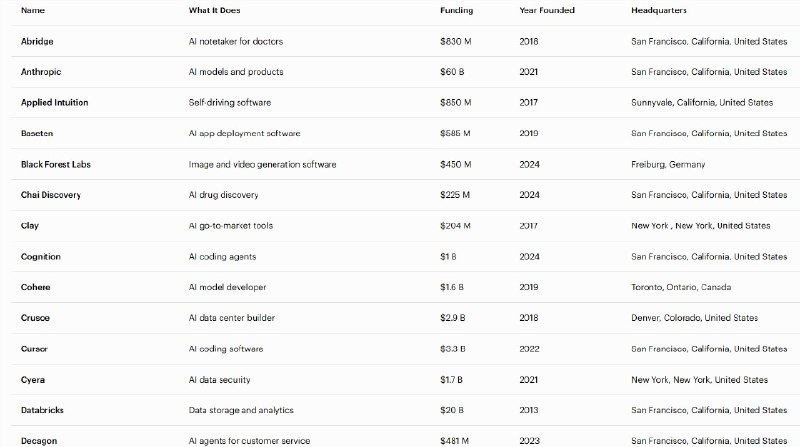Open the Abridge company entry
The width and height of the screenshot is (800, 447).
[36, 41]
